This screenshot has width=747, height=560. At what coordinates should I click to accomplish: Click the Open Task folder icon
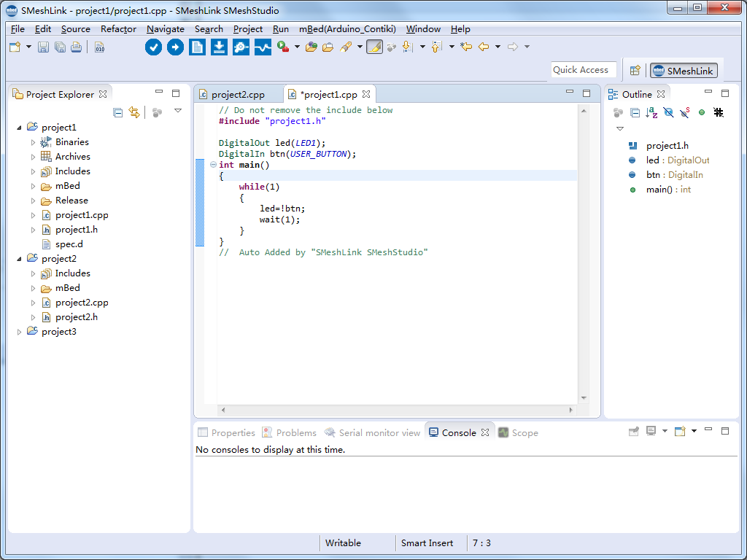pos(328,47)
